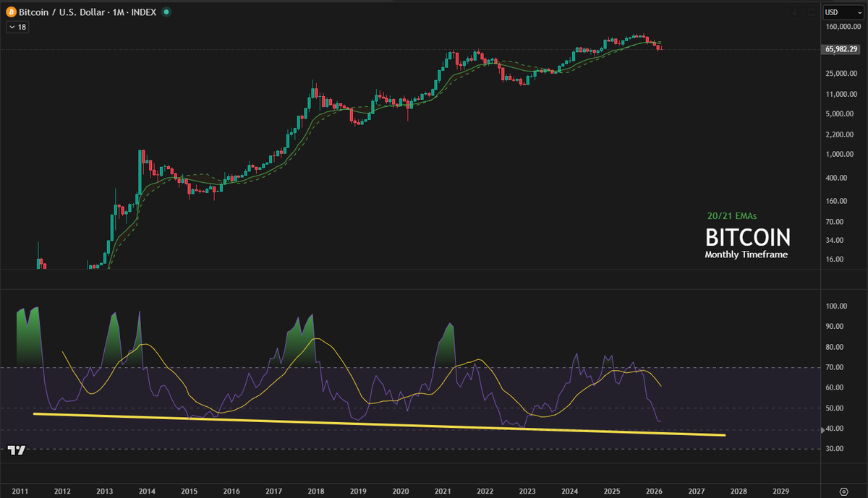This screenshot has height=498, width=868.
Task: Click the 2027 time axis label
Action: click(x=696, y=490)
